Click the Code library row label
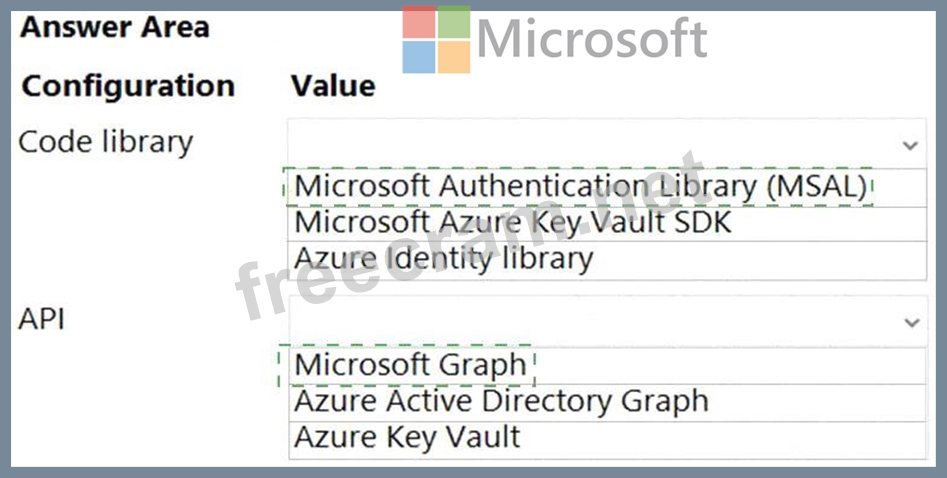This screenshot has width=947, height=478. pos(105,142)
